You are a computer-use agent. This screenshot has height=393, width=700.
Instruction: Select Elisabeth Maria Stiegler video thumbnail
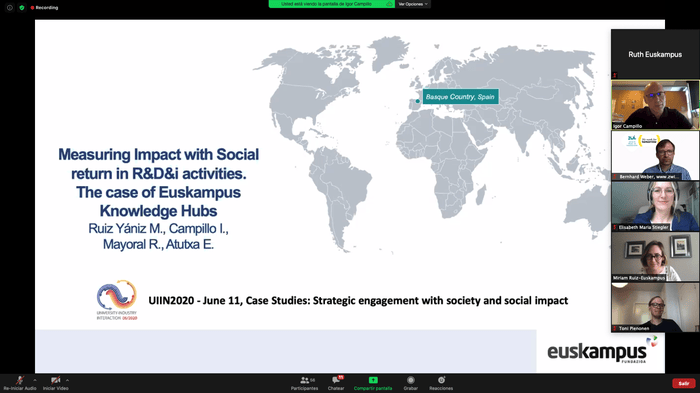655,206
